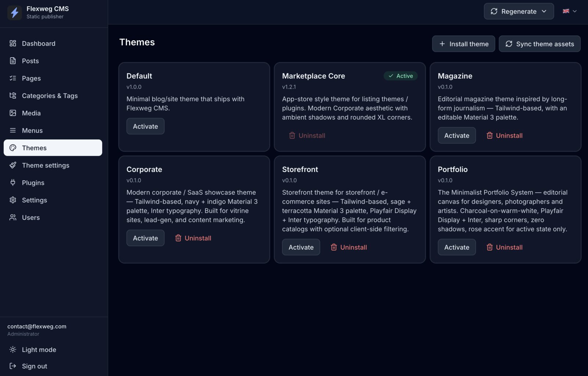This screenshot has width=588, height=376.
Task: Click Uninstall label on Magazine theme
Action: tap(509, 135)
